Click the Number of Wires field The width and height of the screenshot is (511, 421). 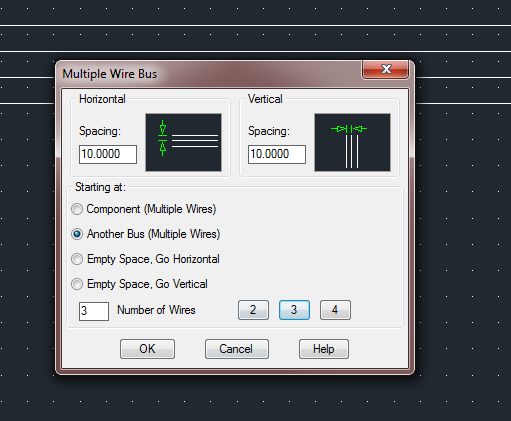click(94, 311)
